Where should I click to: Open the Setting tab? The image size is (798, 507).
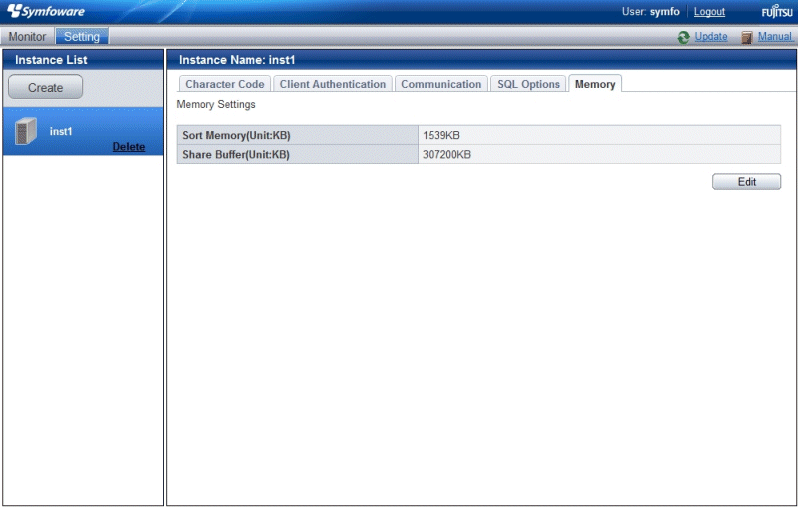(81, 37)
